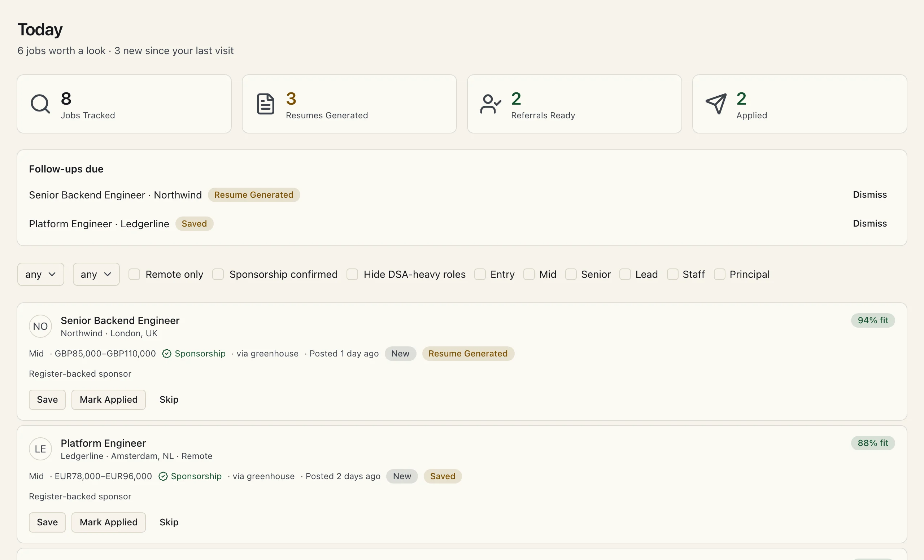The height and width of the screenshot is (560, 924).
Task: Open the second 'any' filter dropdown
Action: click(96, 274)
